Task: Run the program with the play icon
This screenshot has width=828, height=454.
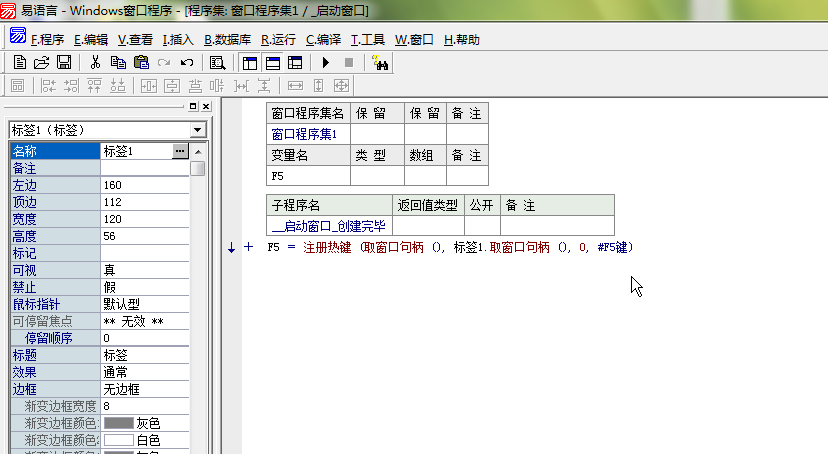Action: (325, 63)
